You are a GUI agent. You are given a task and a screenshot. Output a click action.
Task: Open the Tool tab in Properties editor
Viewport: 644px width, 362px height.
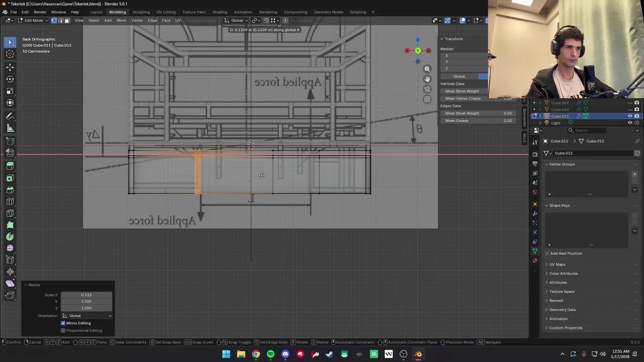point(535,143)
